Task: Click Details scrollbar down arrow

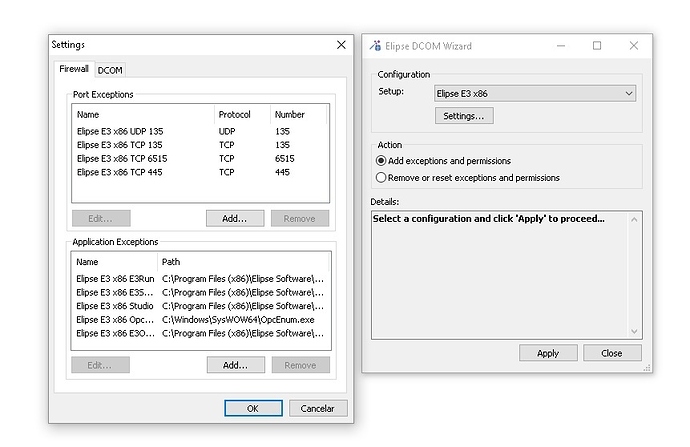Action: click(634, 331)
